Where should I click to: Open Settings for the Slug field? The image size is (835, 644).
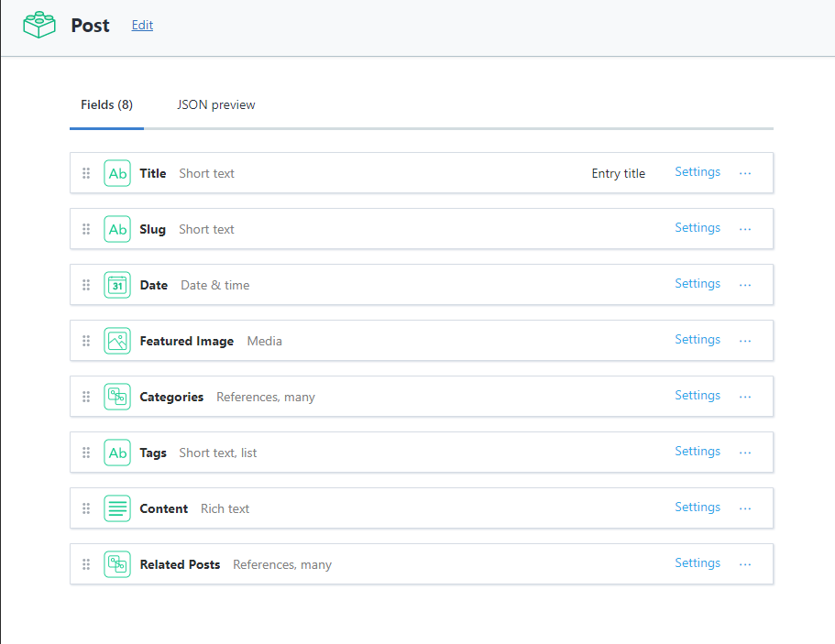click(697, 227)
